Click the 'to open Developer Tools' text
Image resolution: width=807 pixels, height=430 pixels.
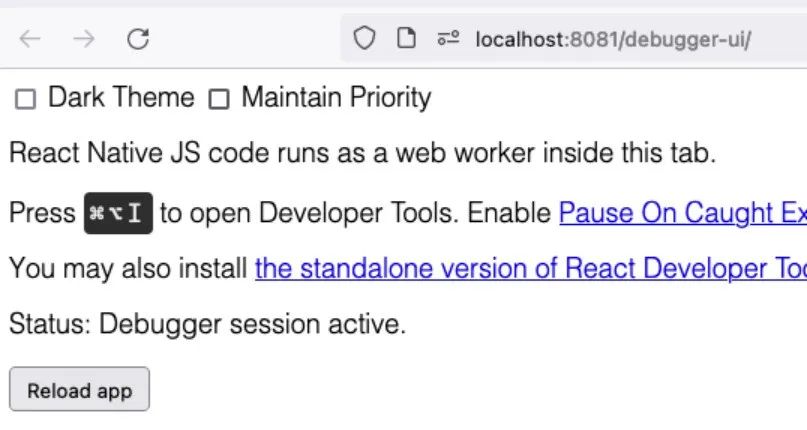(309, 213)
